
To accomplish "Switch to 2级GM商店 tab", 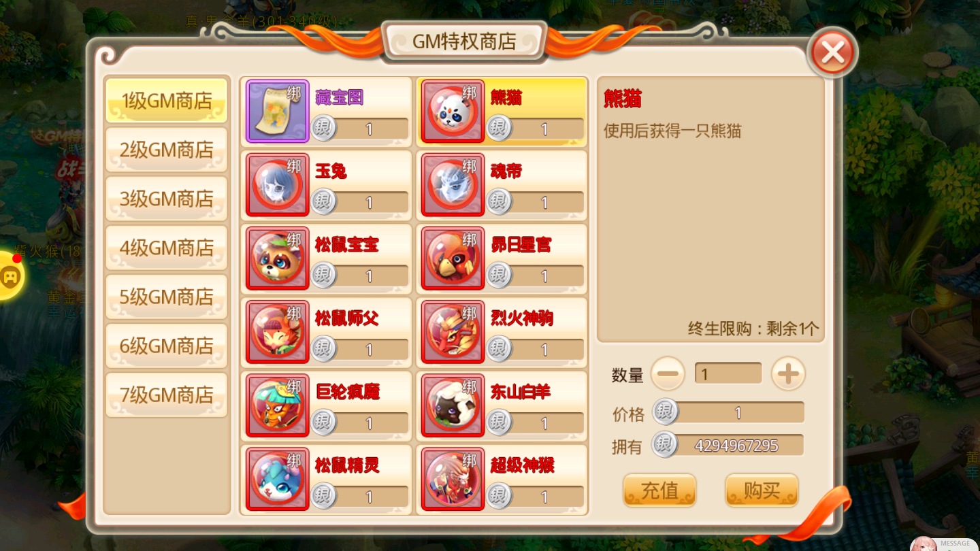I will [x=167, y=150].
